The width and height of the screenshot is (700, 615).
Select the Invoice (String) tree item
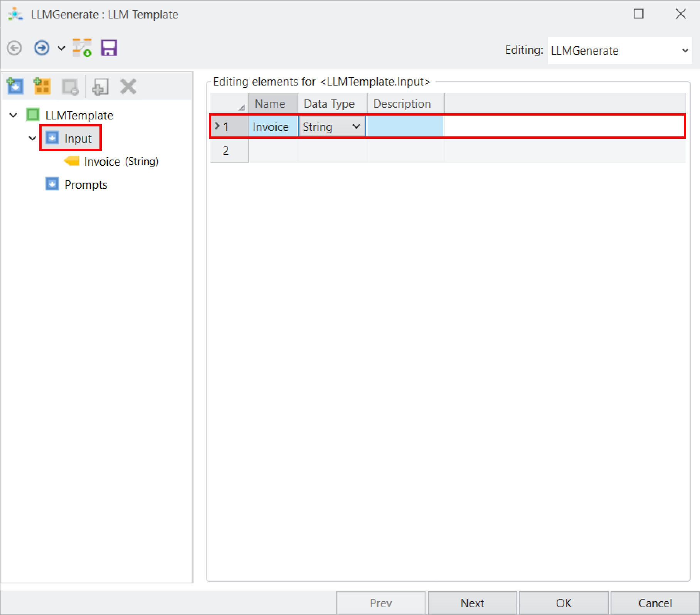point(121,161)
